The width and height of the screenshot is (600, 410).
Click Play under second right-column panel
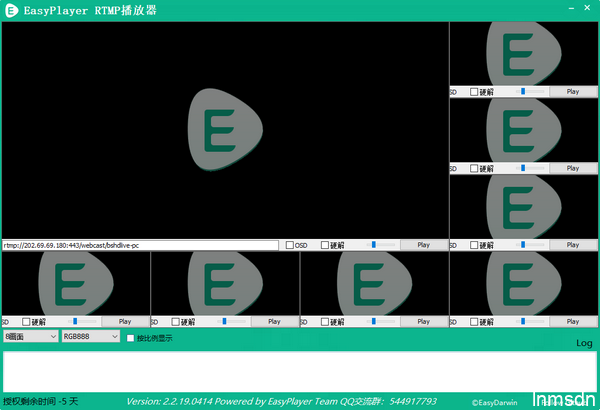573,168
